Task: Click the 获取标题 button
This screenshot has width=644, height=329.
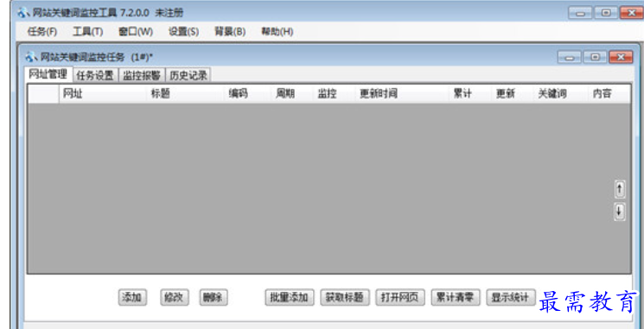Action: tap(345, 298)
